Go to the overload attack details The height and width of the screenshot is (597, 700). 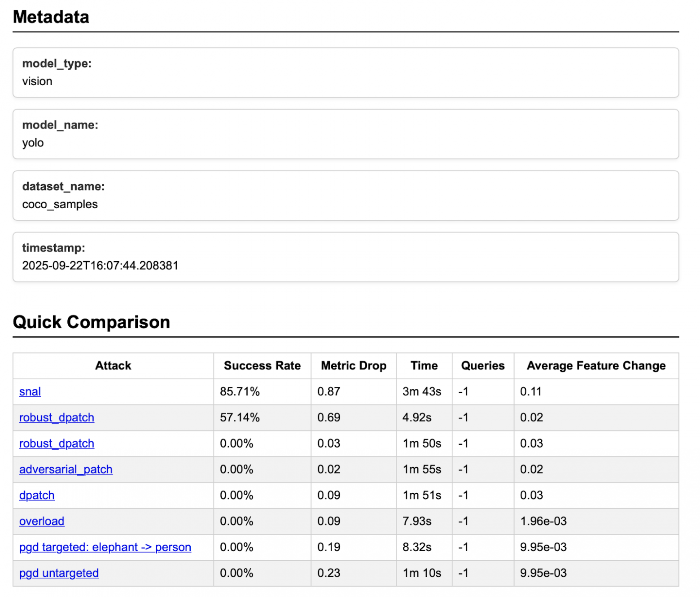(42, 521)
